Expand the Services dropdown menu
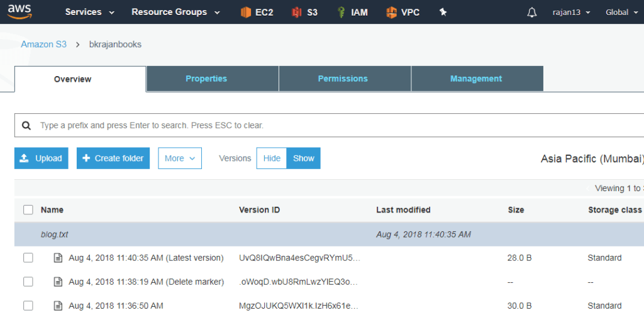This screenshot has height=320, width=644. tap(90, 12)
